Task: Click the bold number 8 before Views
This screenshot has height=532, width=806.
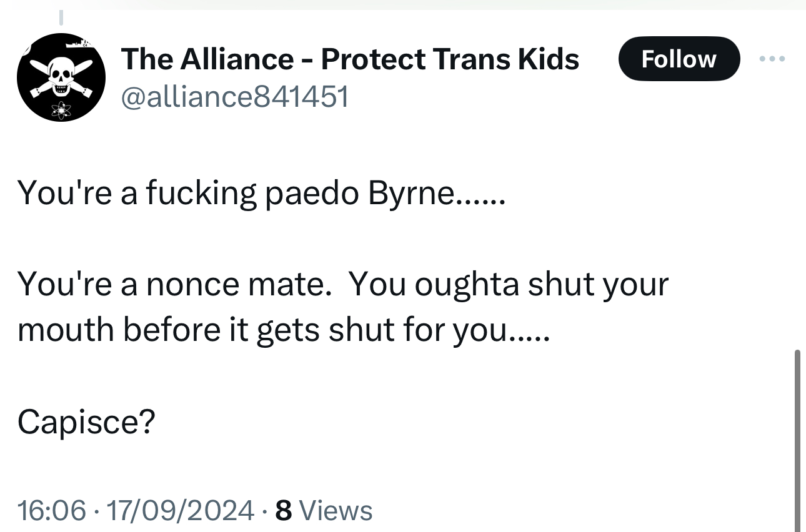Action: tap(284, 510)
